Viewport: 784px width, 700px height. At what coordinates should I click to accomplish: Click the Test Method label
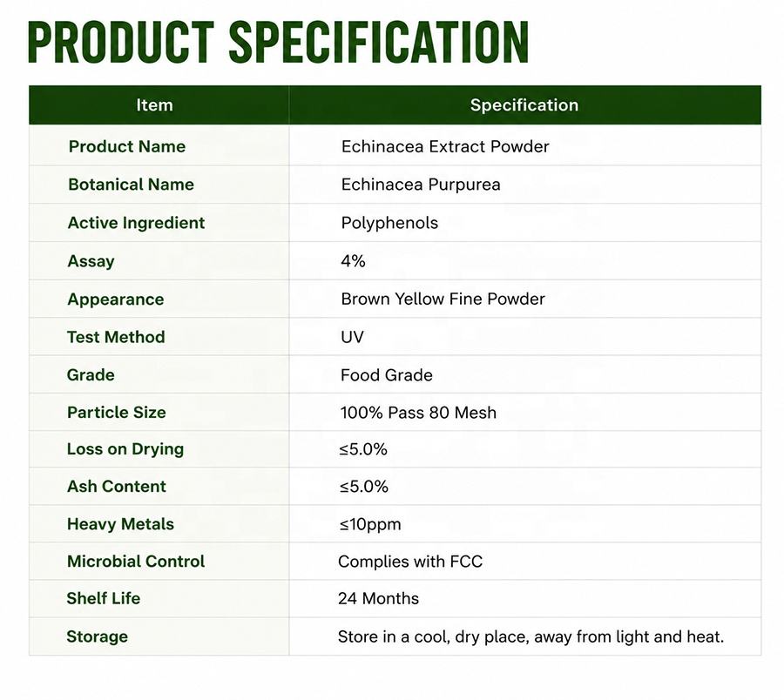pos(116,337)
